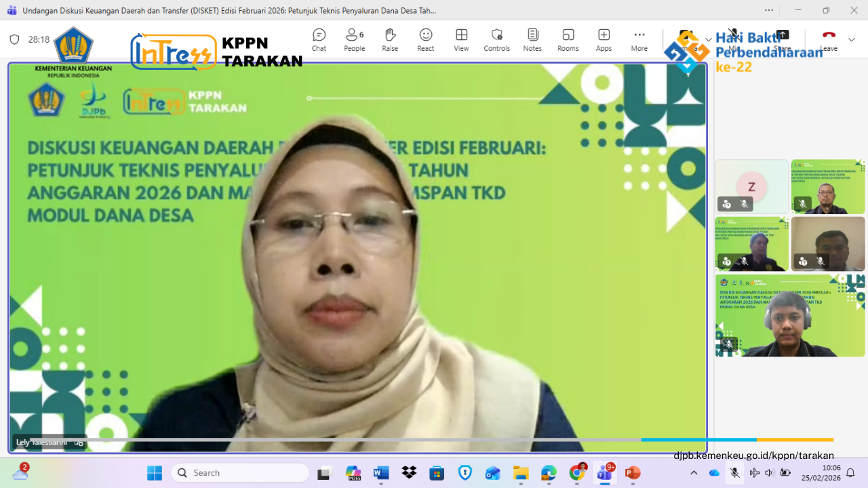Expand the Leave options dropdown arrow

[852, 39]
